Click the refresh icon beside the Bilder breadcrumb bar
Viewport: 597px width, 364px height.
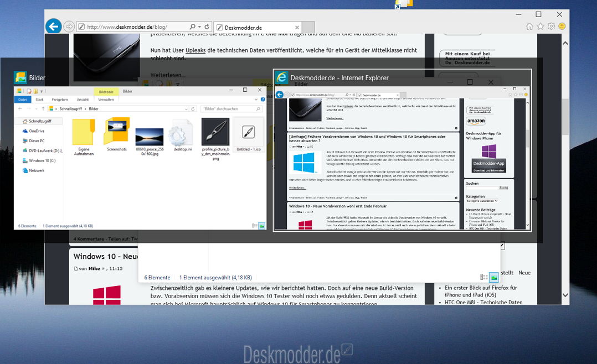(193, 109)
